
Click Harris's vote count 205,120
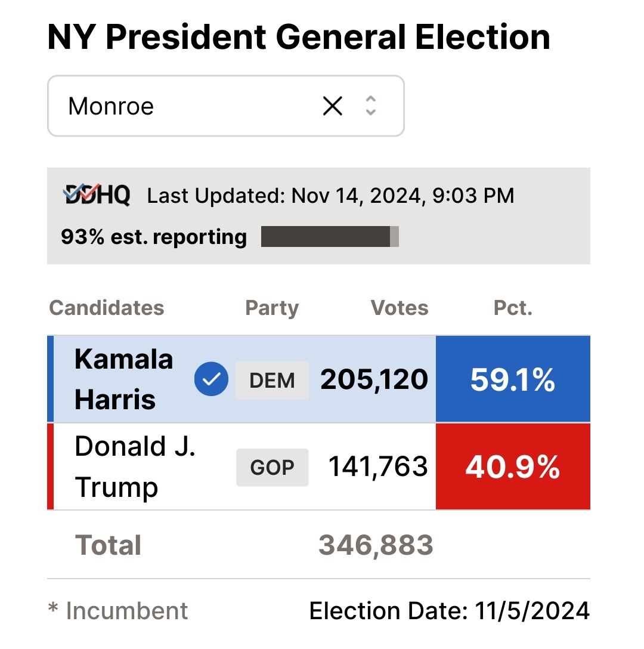[374, 379]
